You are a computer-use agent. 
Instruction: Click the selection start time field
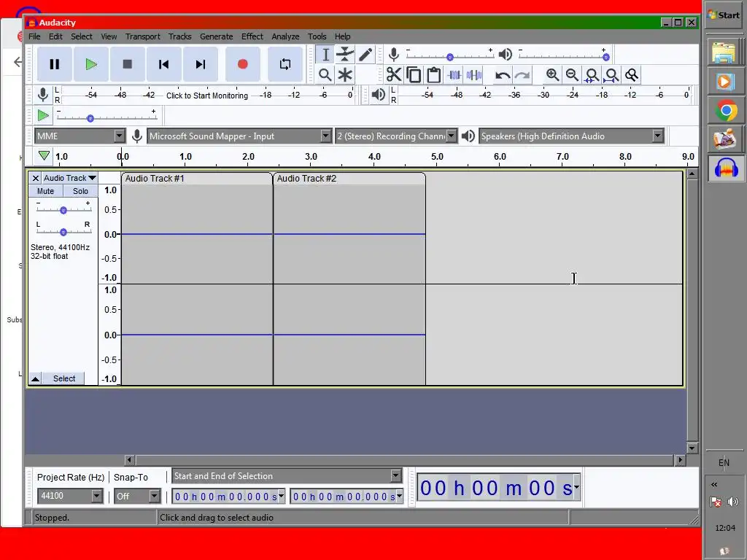tap(228, 497)
